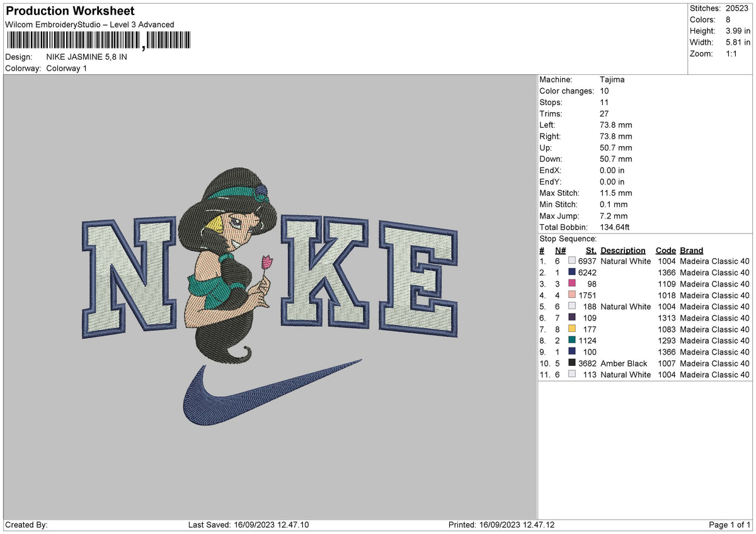The width and height of the screenshot is (756, 534).
Task: Select the Trims value "27"
Action: pyautogui.click(x=605, y=114)
